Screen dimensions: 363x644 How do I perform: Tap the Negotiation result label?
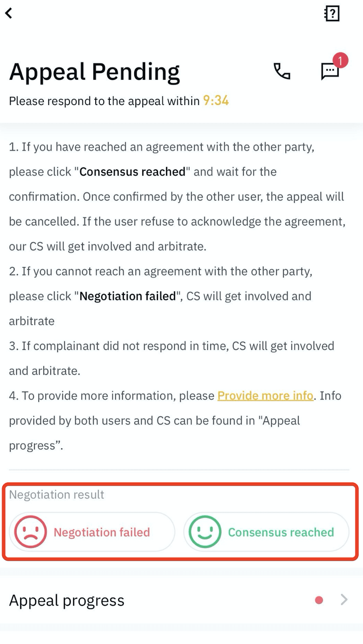pos(57,494)
